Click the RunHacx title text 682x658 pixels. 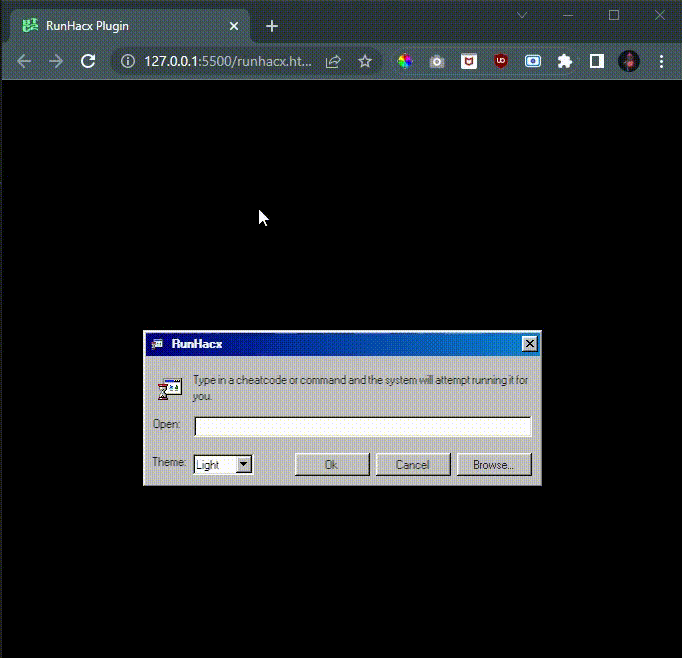197,344
